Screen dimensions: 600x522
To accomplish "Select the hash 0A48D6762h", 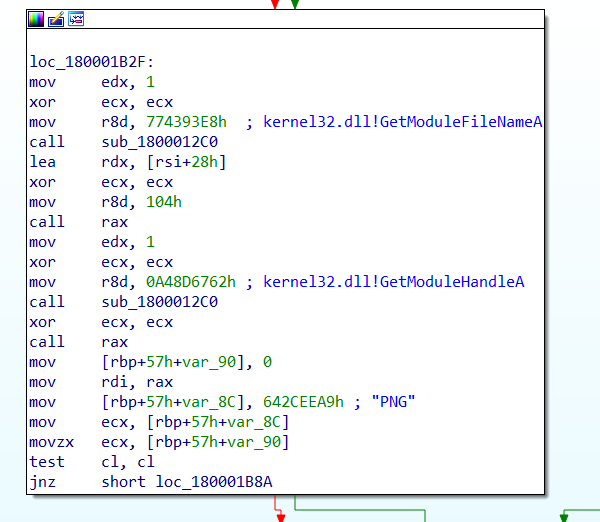I will [x=191, y=282].
